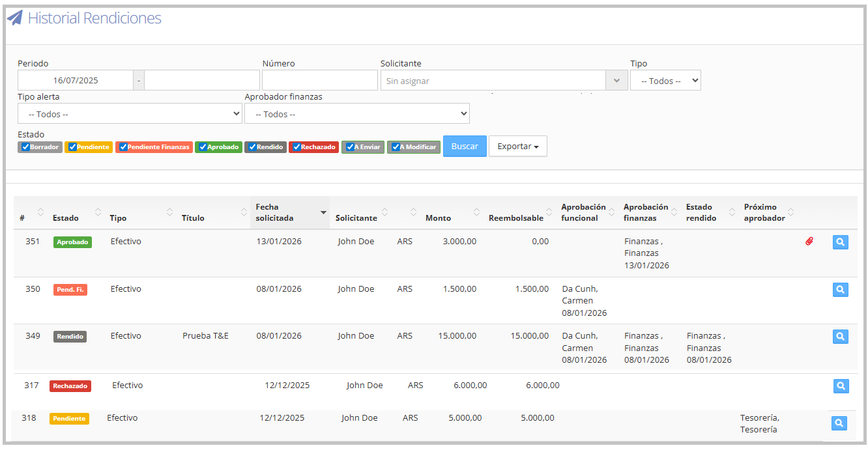The width and height of the screenshot is (868, 450).
Task: Expand the Tipo alerta dropdown
Action: coord(130,114)
